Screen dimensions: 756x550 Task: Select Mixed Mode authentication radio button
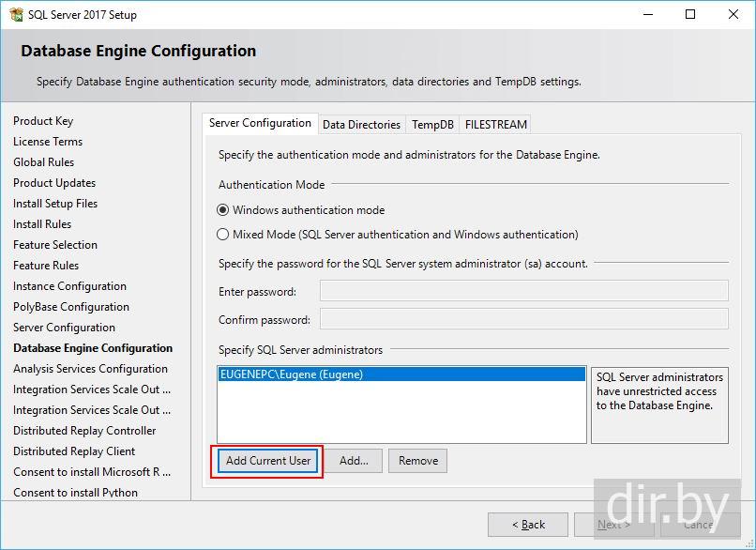coord(222,235)
